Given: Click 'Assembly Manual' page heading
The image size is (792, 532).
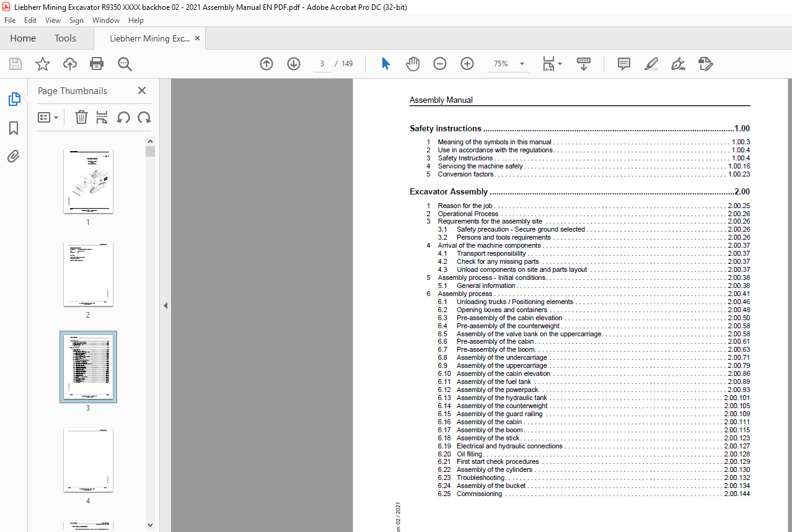Looking at the screenshot, I should tap(441, 100).
